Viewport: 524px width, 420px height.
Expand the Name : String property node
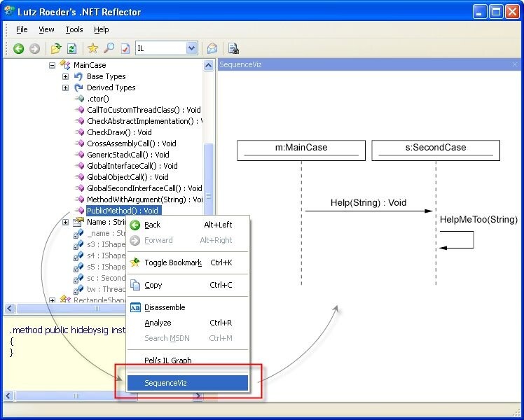(66, 223)
